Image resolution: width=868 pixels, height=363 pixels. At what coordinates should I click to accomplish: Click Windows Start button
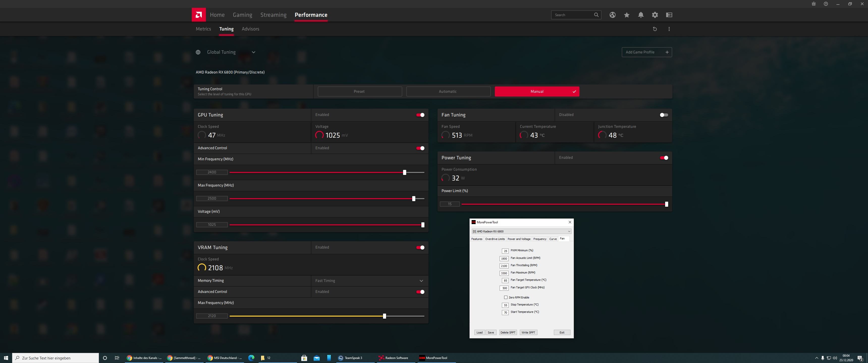pyautogui.click(x=6, y=358)
